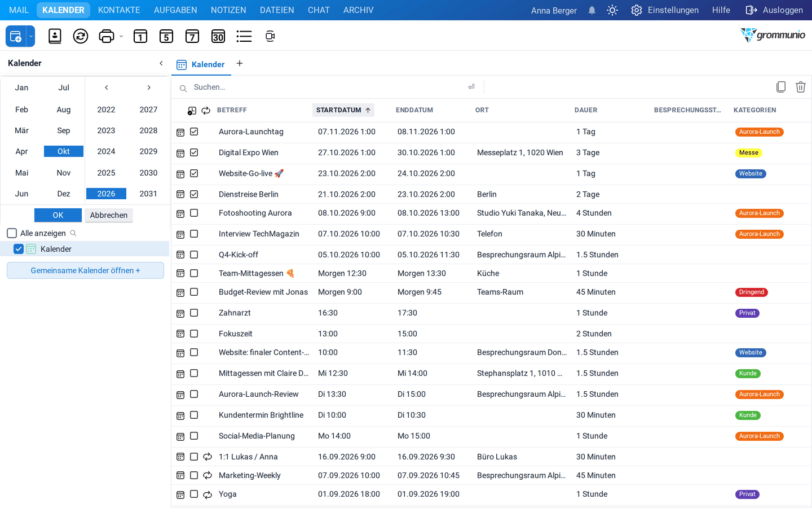Click the Suchen search field
The image size is (812, 508).
point(327,87)
